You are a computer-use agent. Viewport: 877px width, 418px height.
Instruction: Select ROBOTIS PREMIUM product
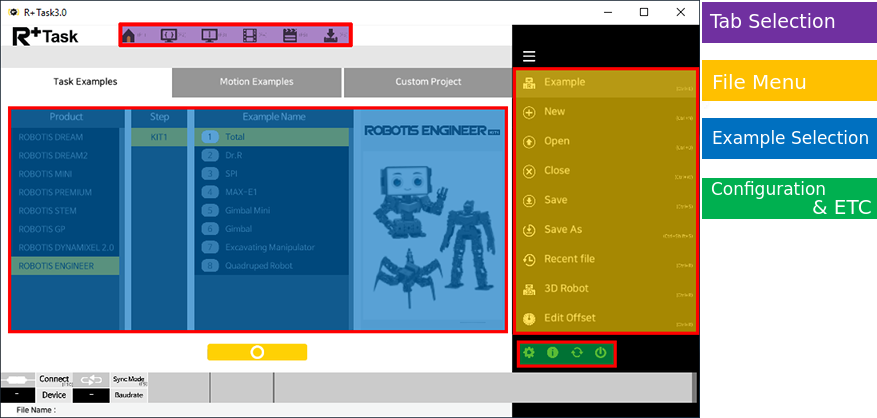(65, 192)
